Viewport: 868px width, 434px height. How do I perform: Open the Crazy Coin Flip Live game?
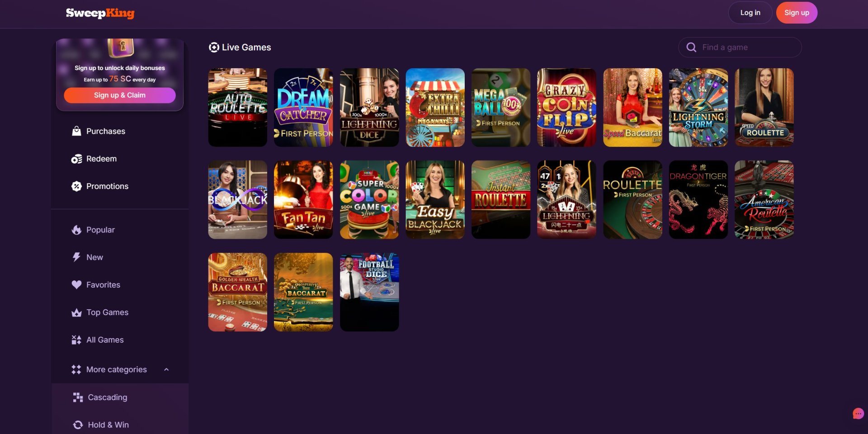[x=566, y=108]
